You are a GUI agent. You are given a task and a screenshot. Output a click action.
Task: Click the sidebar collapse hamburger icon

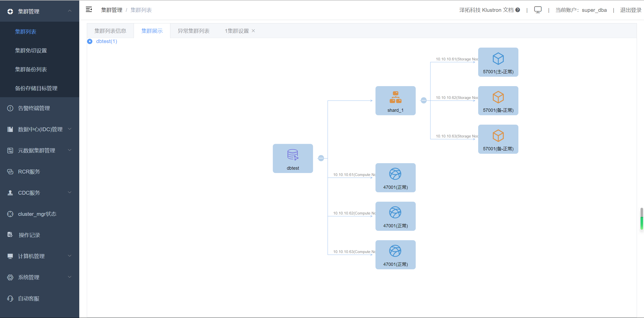click(x=89, y=10)
